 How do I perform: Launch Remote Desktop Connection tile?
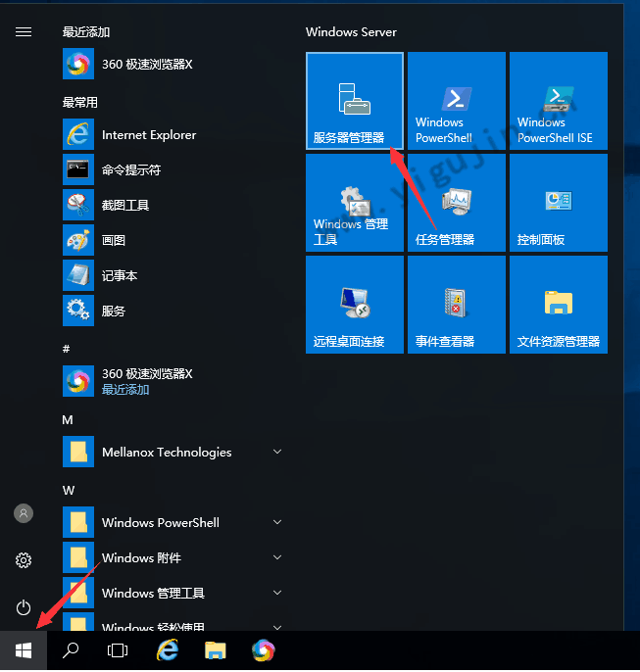[354, 305]
